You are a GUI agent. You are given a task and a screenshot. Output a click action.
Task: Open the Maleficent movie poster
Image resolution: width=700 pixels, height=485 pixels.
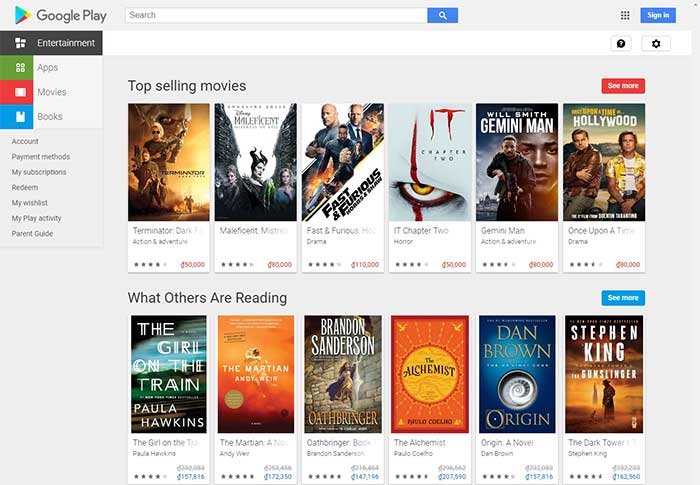coord(255,162)
